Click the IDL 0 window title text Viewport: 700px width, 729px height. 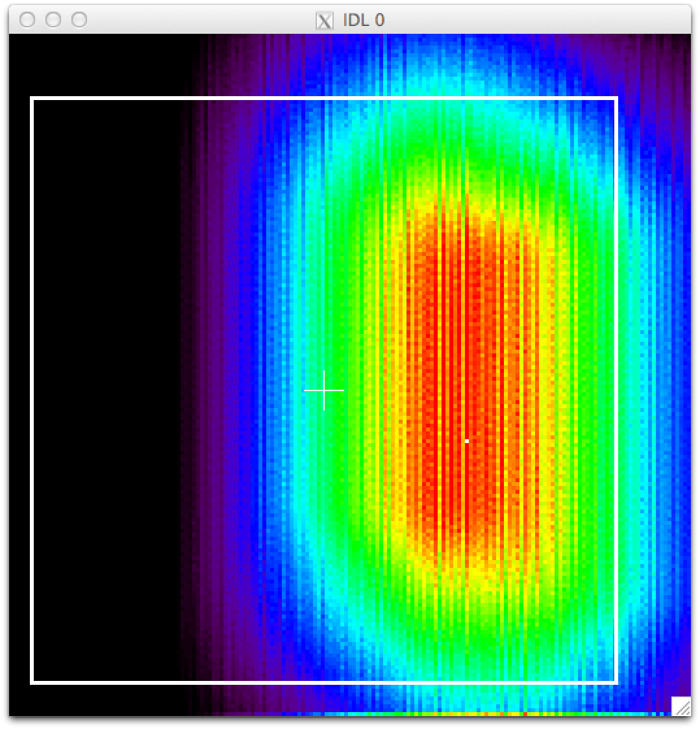coord(364,20)
